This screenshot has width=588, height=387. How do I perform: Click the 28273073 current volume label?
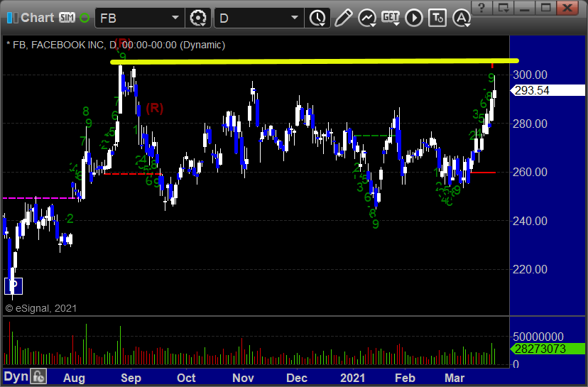coord(548,349)
